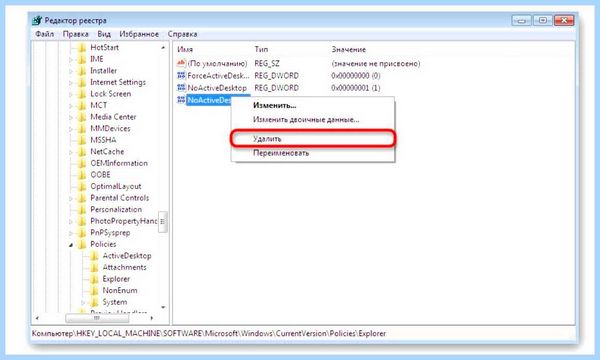The height and width of the screenshot is (360, 600).
Task: Click the first NoActiveDesktop DWORD icon
Action: (x=181, y=88)
